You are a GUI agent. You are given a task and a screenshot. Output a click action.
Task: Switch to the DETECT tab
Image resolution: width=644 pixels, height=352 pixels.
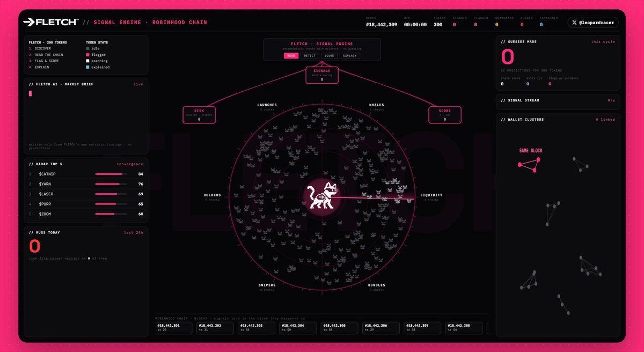tap(310, 55)
